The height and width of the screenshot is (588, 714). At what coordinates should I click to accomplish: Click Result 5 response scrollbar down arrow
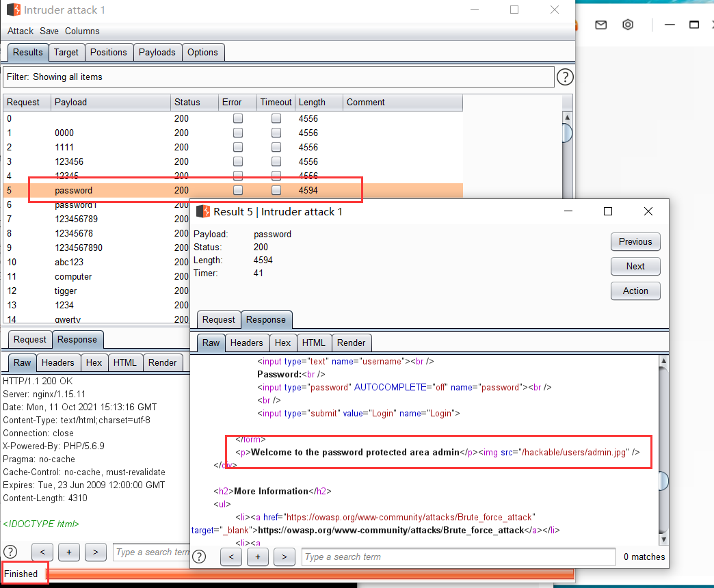(x=663, y=539)
